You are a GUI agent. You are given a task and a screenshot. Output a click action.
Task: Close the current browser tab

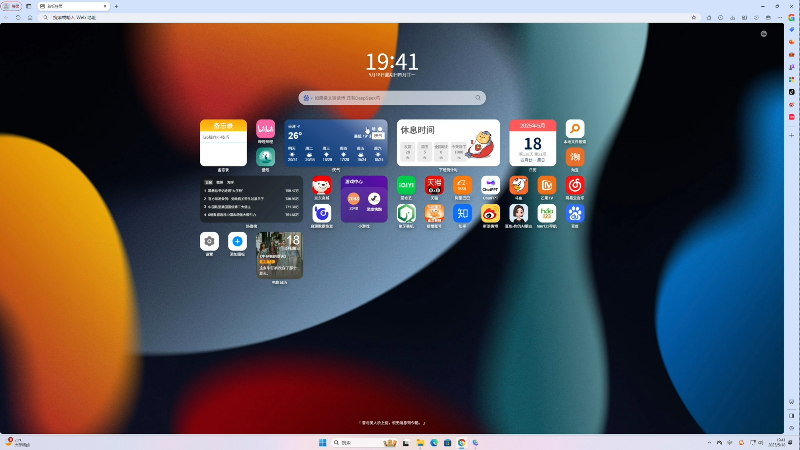[105, 6]
